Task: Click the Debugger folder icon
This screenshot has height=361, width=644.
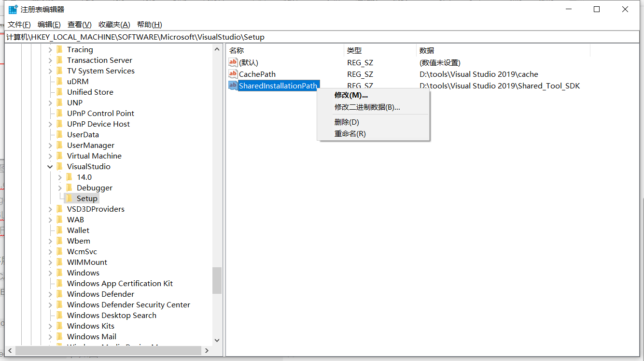Action: click(x=69, y=188)
